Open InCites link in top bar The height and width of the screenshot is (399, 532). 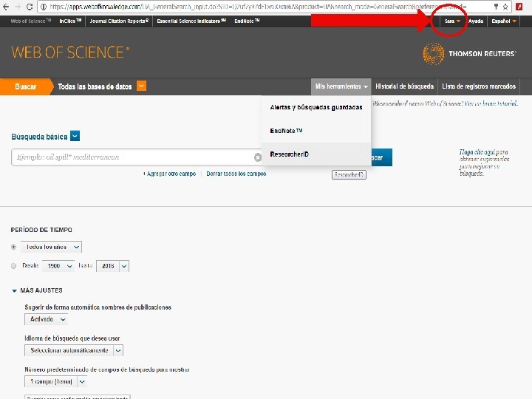[x=70, y=21]
